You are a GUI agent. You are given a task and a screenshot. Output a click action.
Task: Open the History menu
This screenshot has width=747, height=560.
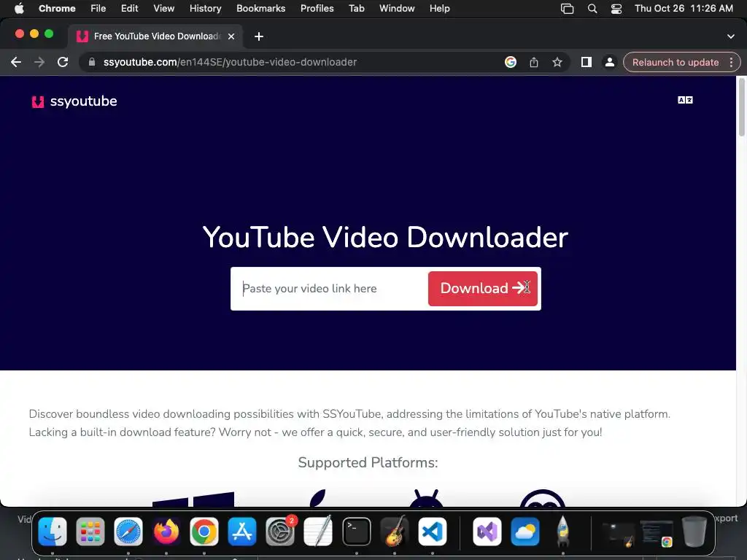205,9
